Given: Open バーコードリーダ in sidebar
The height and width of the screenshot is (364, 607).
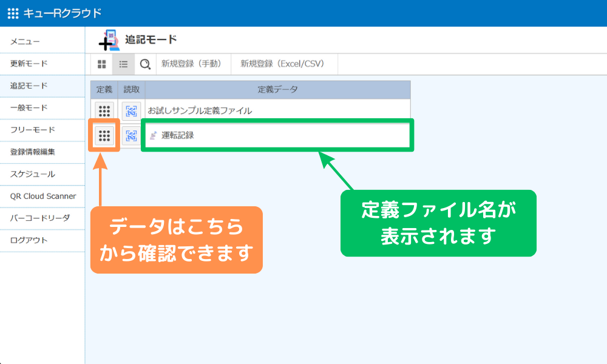Looking at the screenshot, I should coord(42,218).
